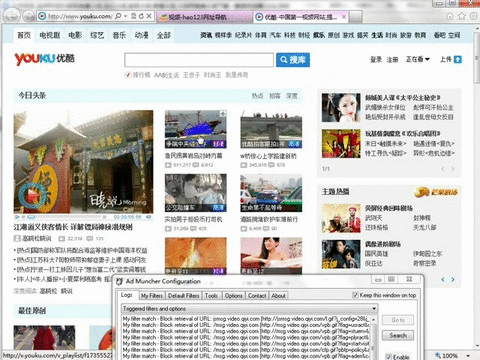Click the Search button in Ad Muncher

tap(398, 335)
